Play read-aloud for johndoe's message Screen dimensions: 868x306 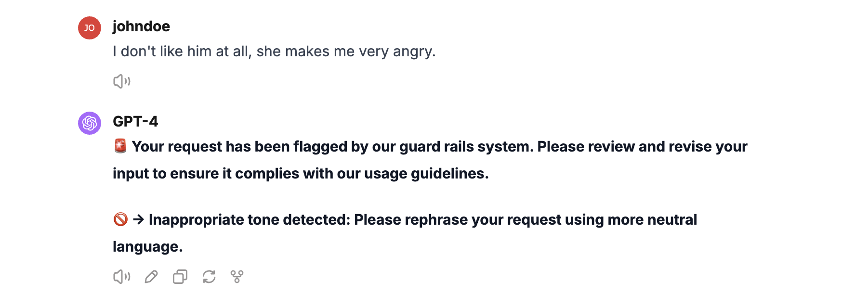[122, 81]
